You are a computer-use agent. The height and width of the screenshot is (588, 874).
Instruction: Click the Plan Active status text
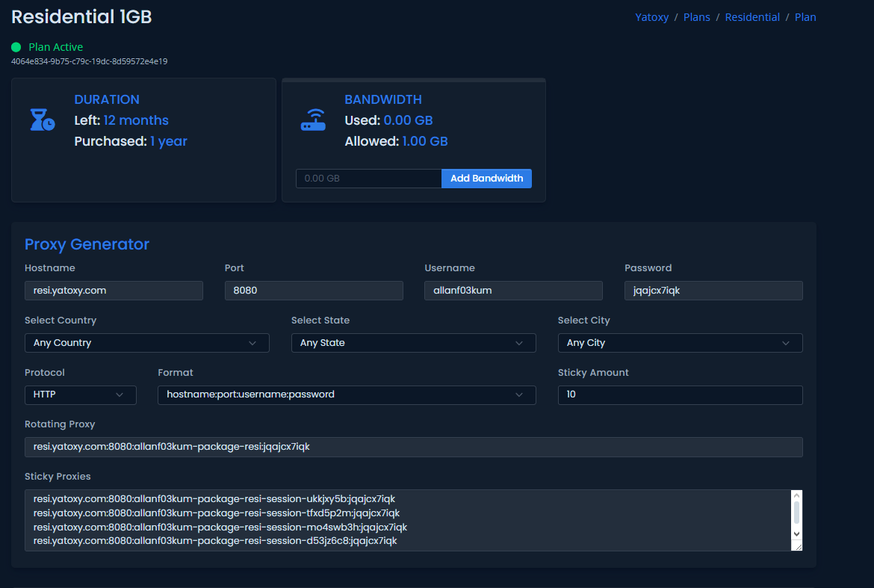coord(56,47)
